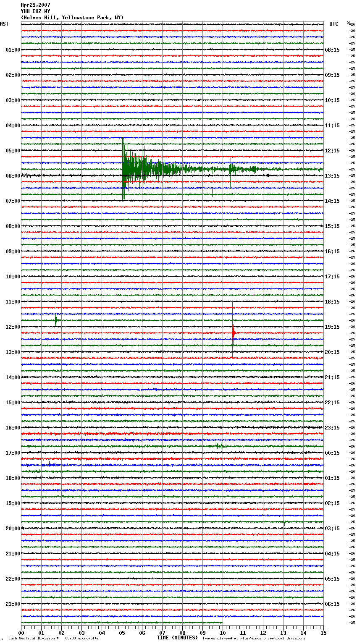Screen dimensions: 357x644
Task: Click the 06:15 UTC time label
Action: tap(332, 604)
